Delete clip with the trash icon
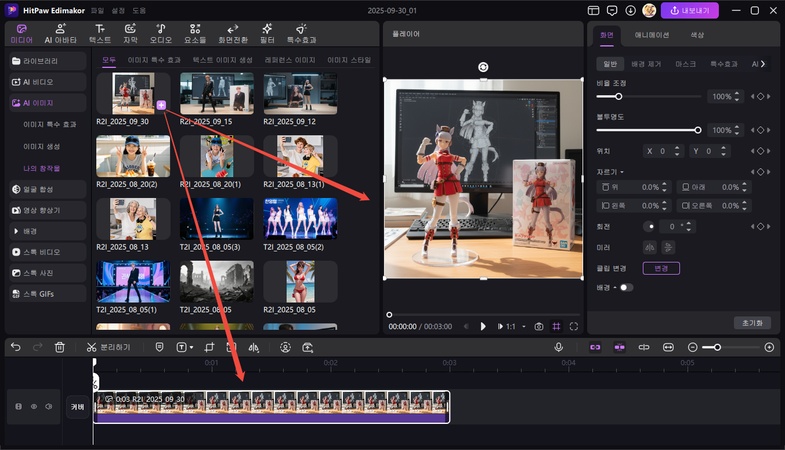Viewport: 785px width, 450px height. pos(60,347)
